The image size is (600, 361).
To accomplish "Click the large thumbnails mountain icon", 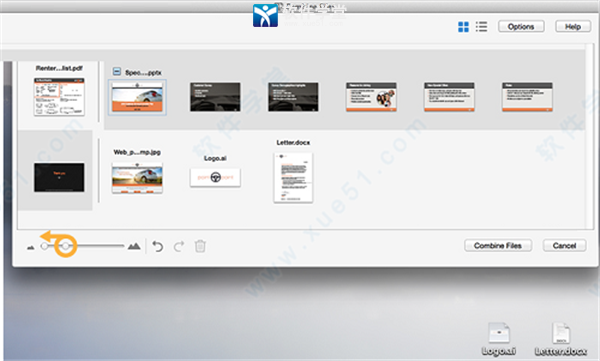I will click(134, 246).
